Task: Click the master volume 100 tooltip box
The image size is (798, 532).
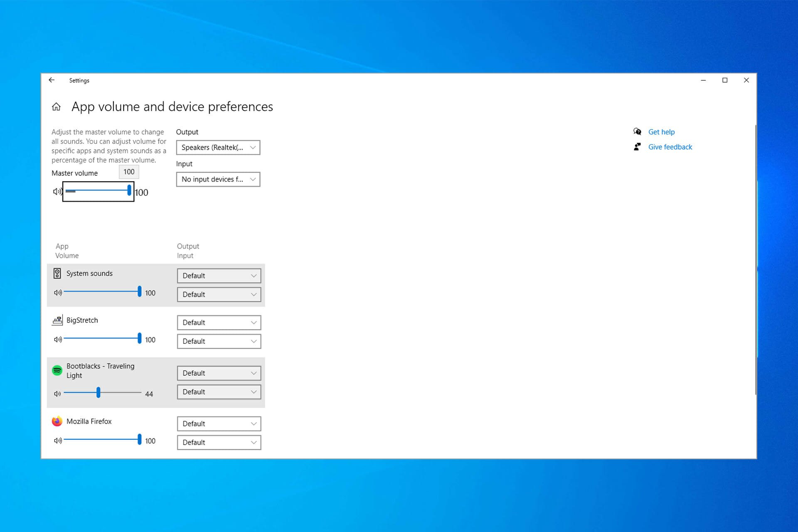Action: [129, 172]
